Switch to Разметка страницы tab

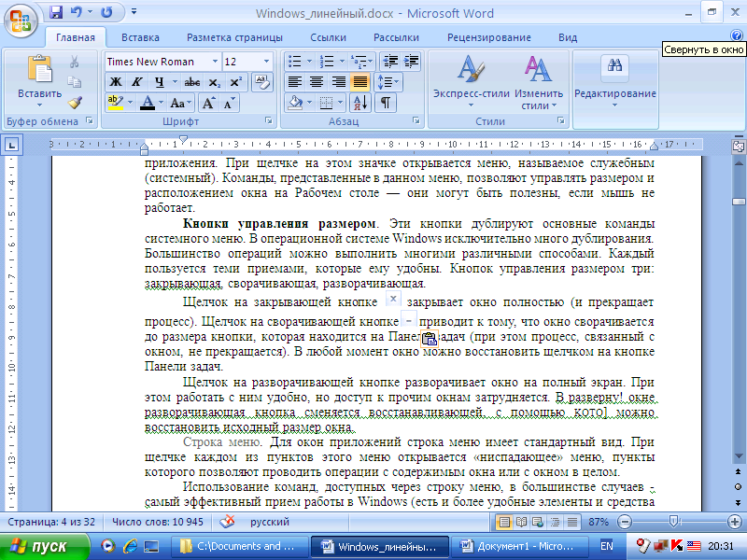tap(234, 37)
